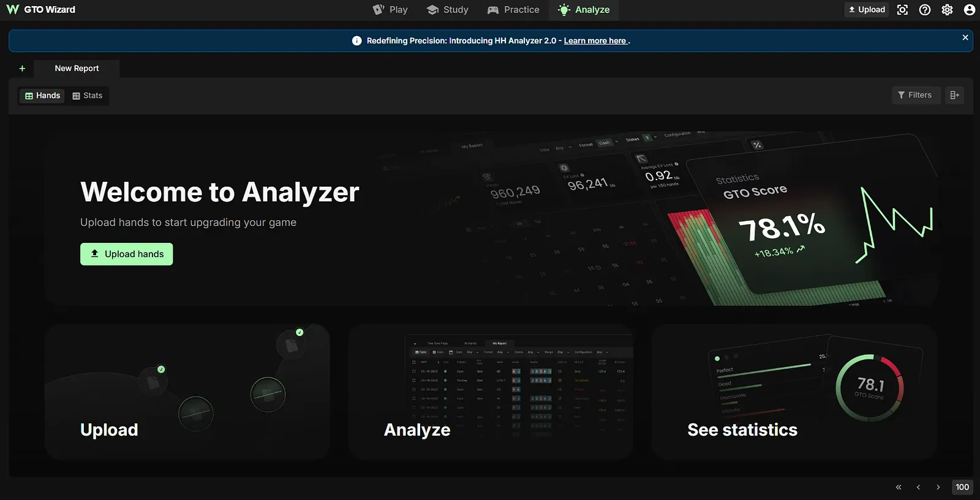
Task: Click the See statistics card
Action: point(794,392)
